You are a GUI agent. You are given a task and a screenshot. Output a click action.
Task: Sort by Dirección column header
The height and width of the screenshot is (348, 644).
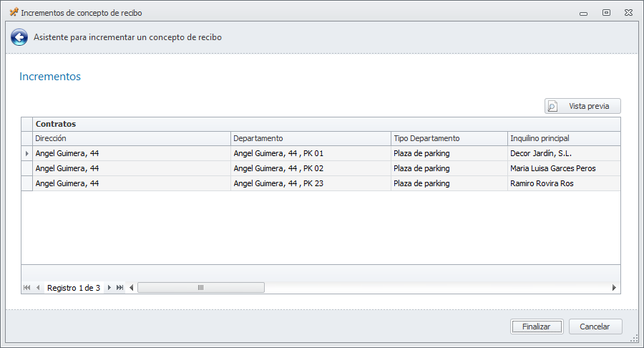[x=132, y=138]
